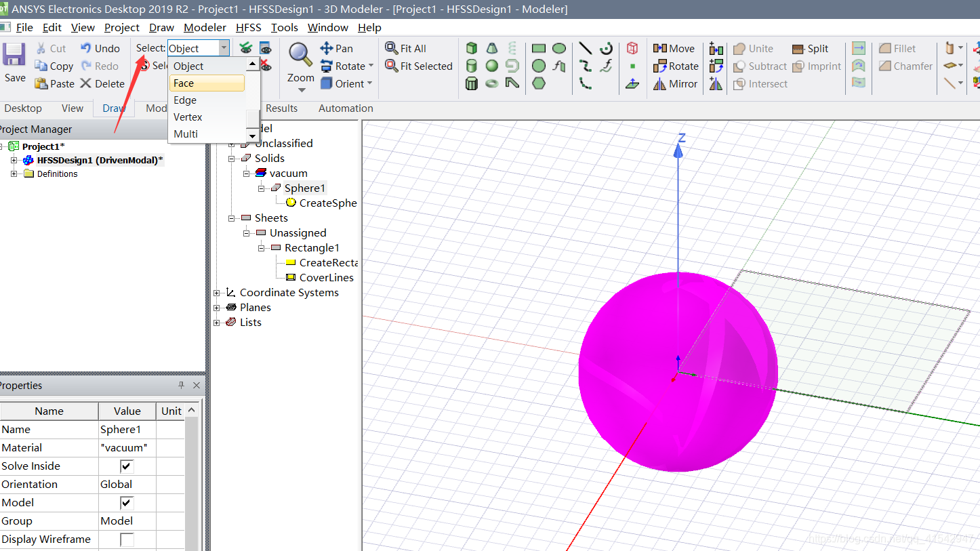This screenshot has height=551, width=980.
Task: Select Sphere1 in model tree
Action: click(304, 188)
